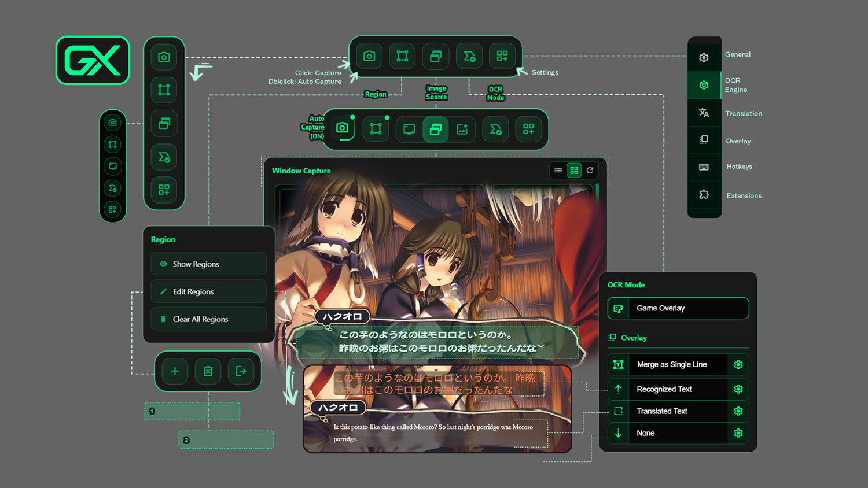Open settings gear for Merge as Single Line

click(738, 364)
